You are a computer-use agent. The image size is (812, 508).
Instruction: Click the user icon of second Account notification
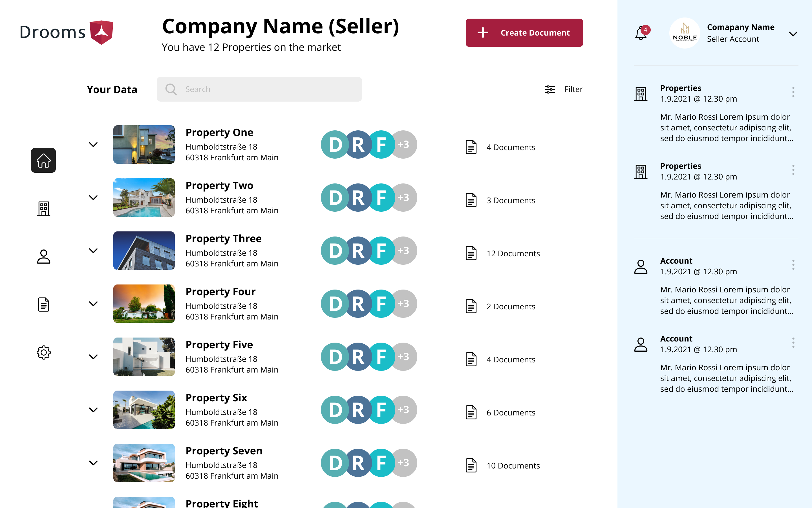click(x=641, y=345)
